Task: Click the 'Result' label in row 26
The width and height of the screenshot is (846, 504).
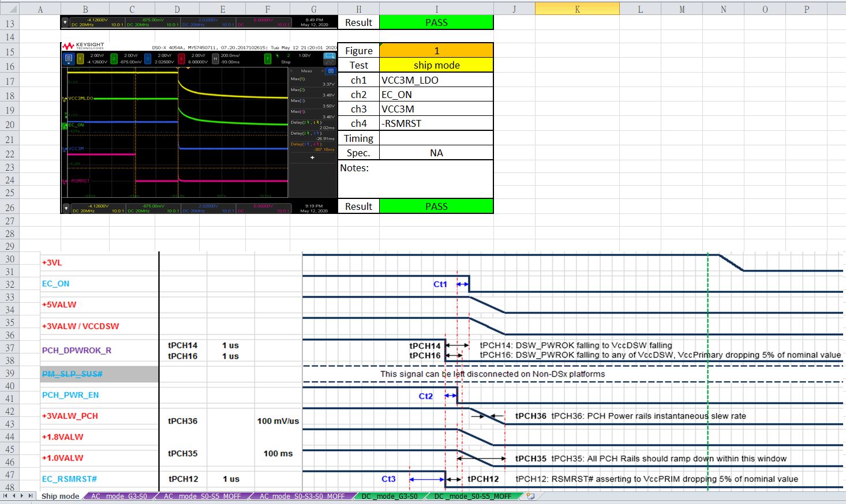Action: (x=358, y=206)
